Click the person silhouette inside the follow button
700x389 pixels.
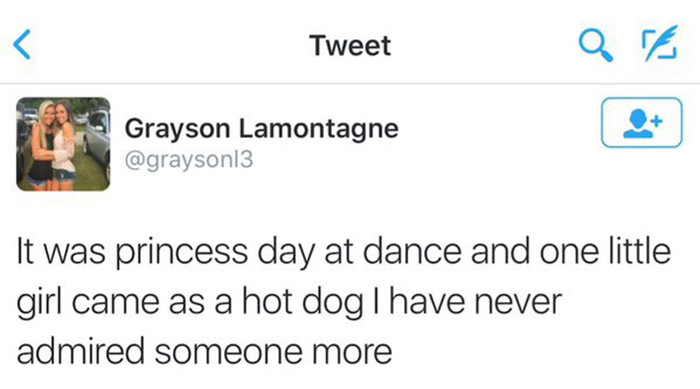638,124
